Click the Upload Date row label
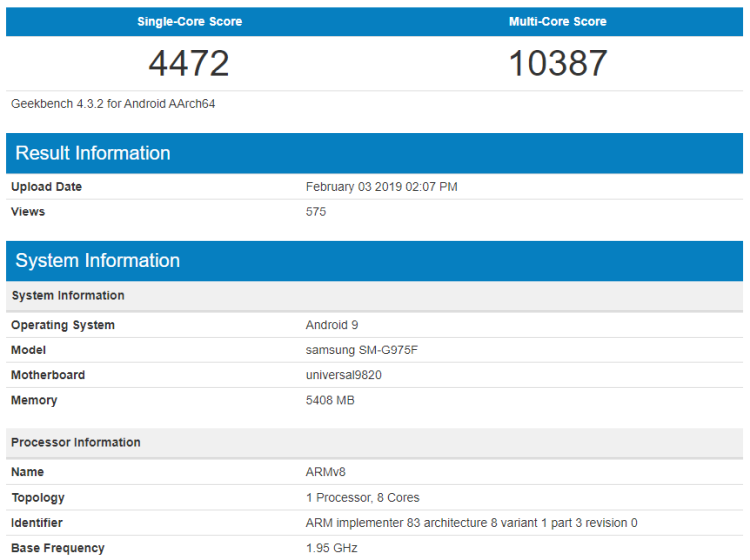Image resolution: width=750 pixels, height=560 pixels. click(x=46, y=187)
